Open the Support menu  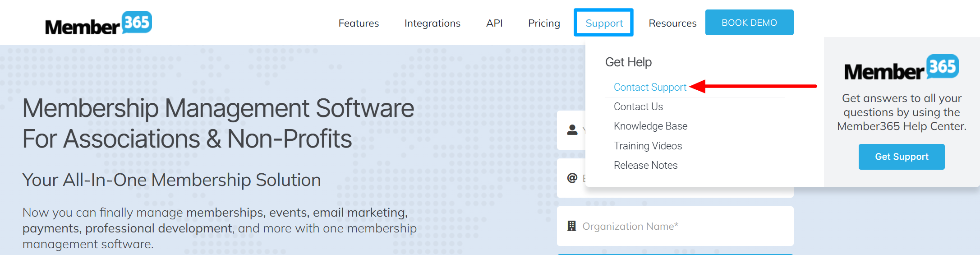coord(604,23)
